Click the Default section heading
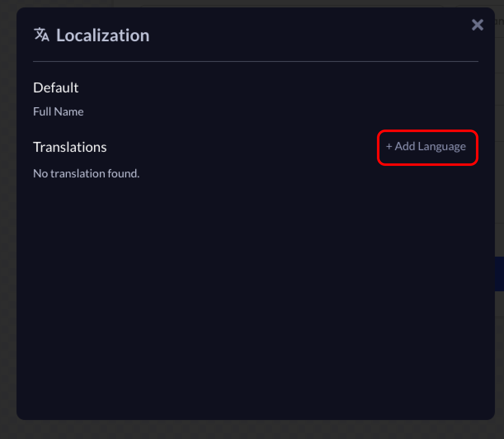 (56, 87)
